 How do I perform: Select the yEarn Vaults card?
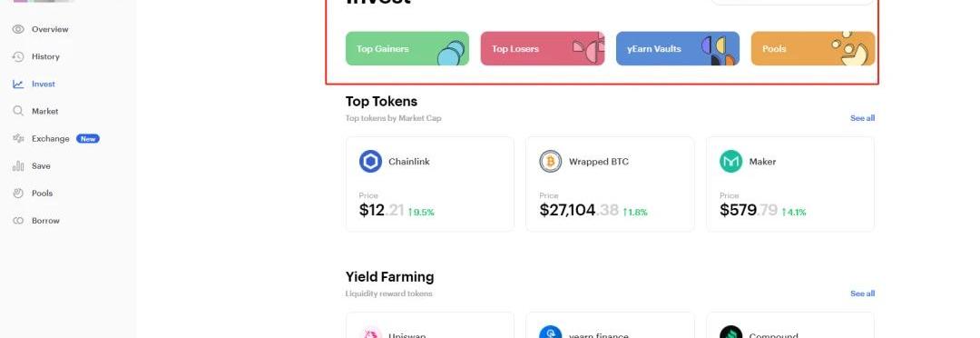pyautogui.click(x=678, y=49)
